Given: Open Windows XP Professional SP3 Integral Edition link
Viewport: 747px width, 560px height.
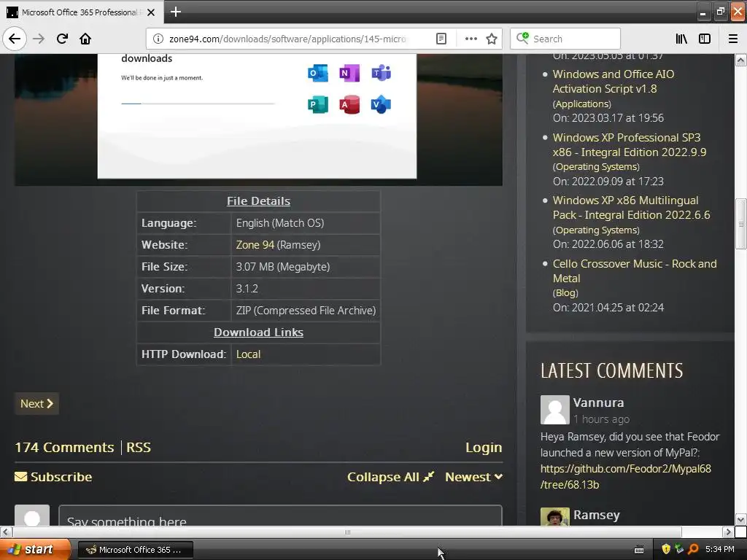Looking at the screenshot, I should tap(630, 145).
